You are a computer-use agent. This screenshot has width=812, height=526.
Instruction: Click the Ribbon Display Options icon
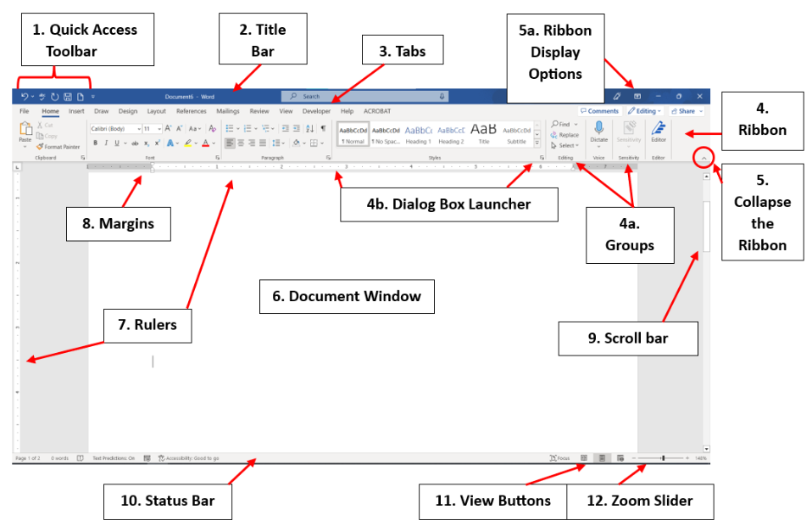[637, 97]
